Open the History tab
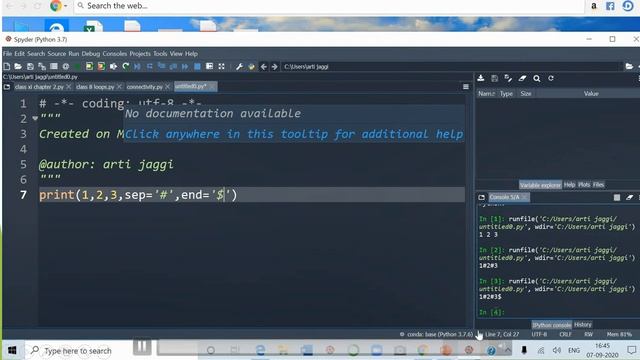 click(582, 324)
